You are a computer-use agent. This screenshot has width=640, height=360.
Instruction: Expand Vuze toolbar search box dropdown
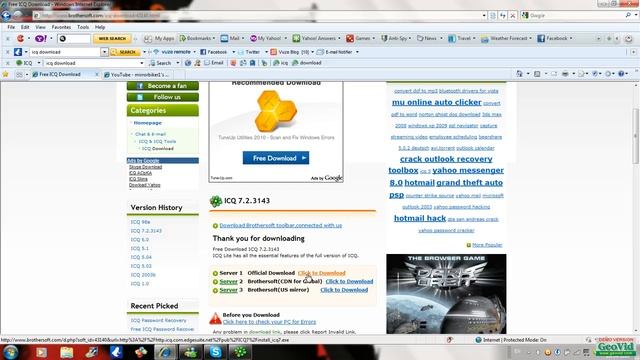[104, 52]
